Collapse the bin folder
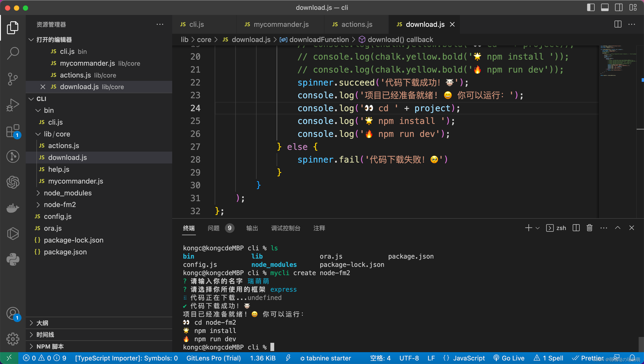 (x=99, y=110)
